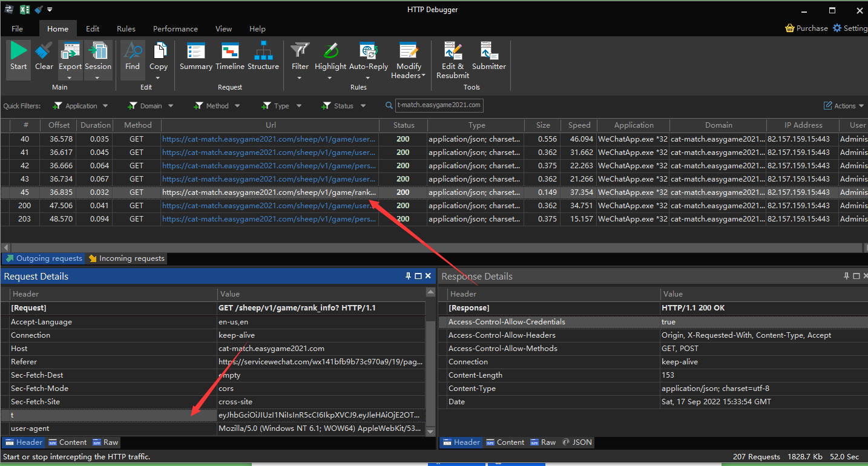This screenshot has height=466, width=868.
Task: Click the broom quick-access icon
Action: (x=39, y=9)
